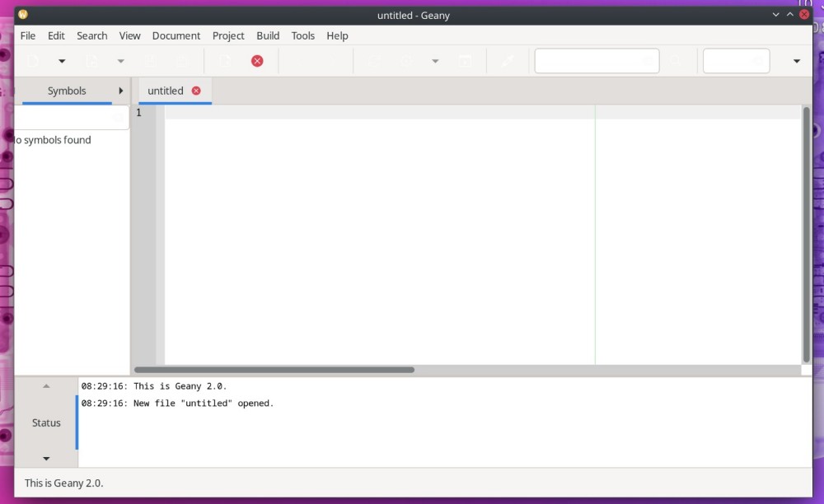
Task: Click the "No symbols found" text
Action: click(53, 140)
